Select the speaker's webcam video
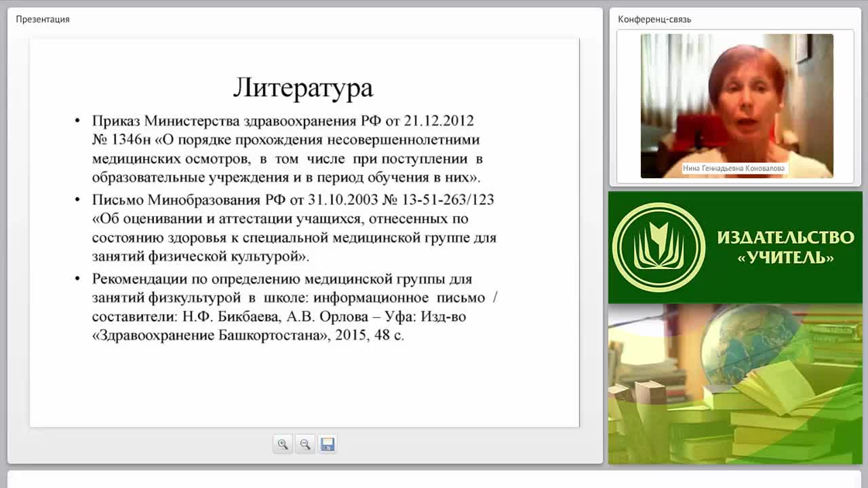Screen dimensions: 868x488 pos(736,106)
